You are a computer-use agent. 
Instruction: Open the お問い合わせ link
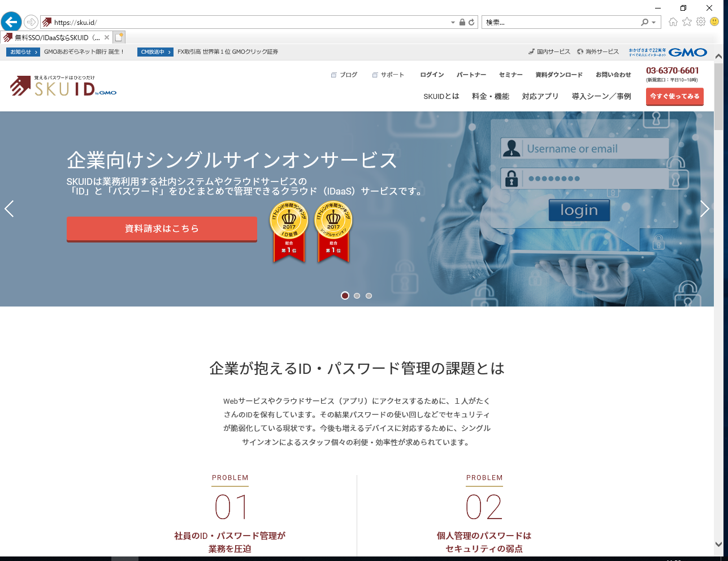tap(613, 75)
